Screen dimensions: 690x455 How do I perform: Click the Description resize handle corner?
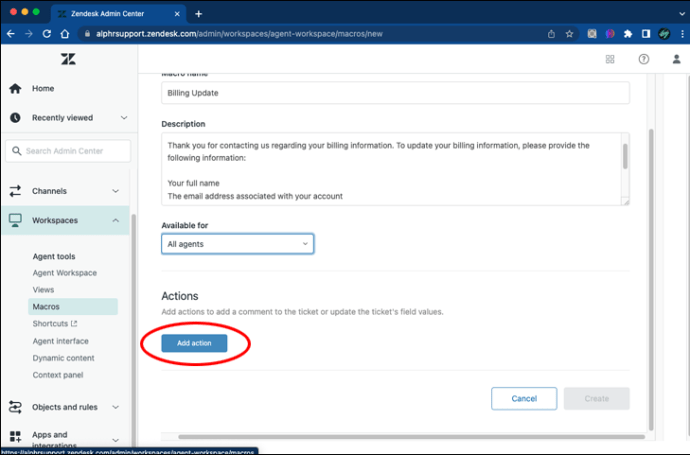(625, 202)
